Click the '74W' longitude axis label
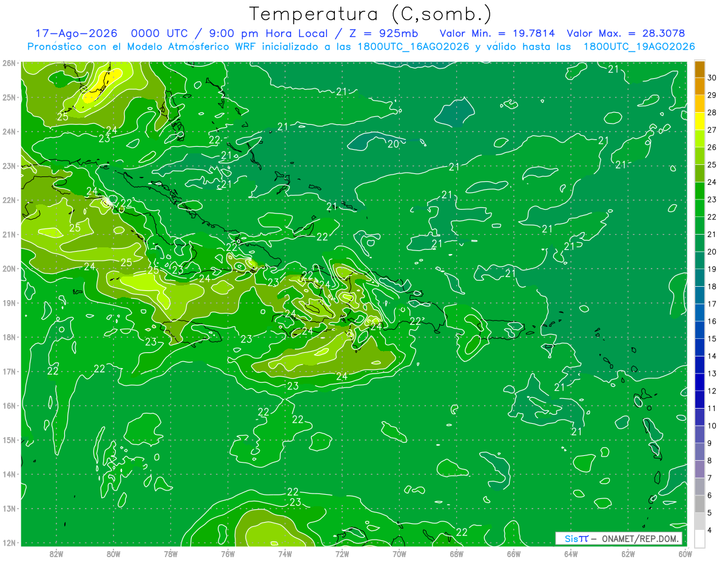 point(285,554)
